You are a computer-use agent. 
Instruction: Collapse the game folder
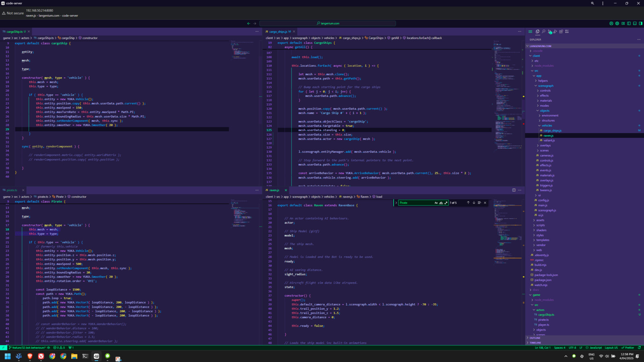(x=584, y=295)
